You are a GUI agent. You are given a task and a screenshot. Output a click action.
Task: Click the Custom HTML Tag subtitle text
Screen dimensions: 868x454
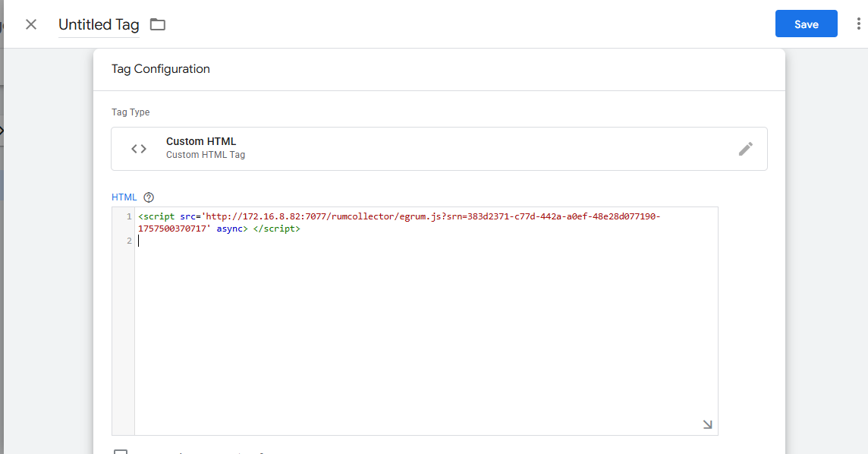click(x=207, y=154)
